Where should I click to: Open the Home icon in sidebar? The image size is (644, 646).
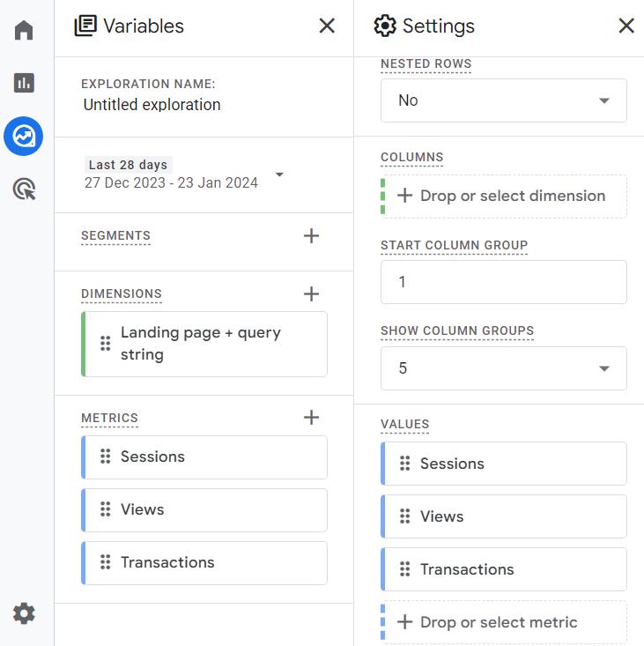pos(24,31)
